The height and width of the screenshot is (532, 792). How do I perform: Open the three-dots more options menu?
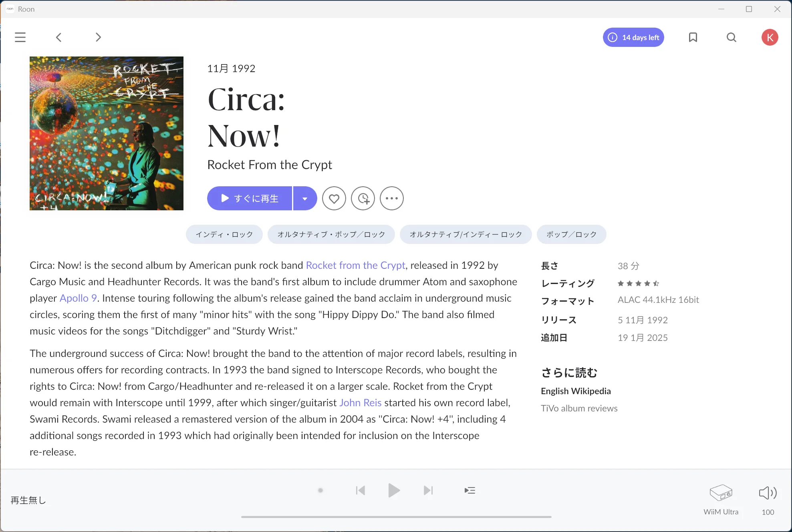click(x=391, y=198)
